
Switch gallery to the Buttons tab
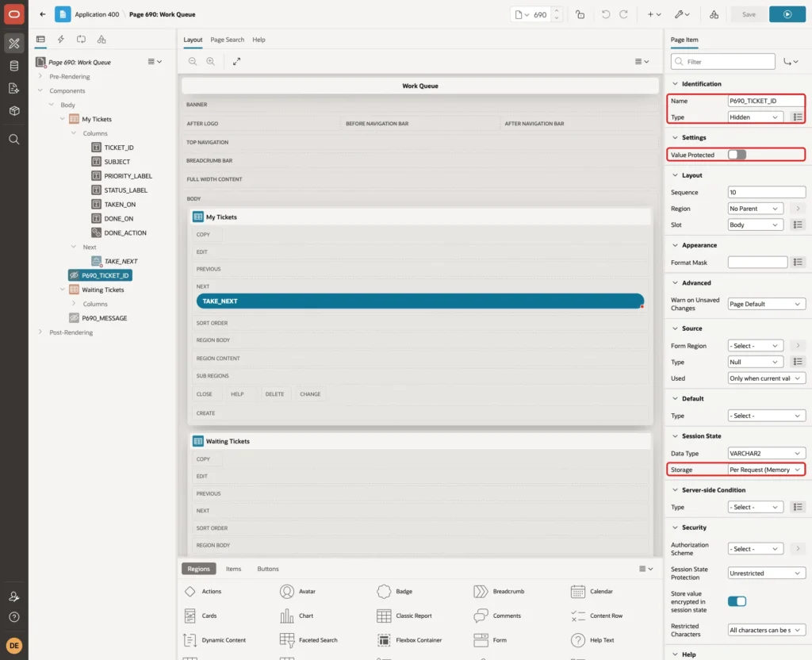[x=268, y=569]
